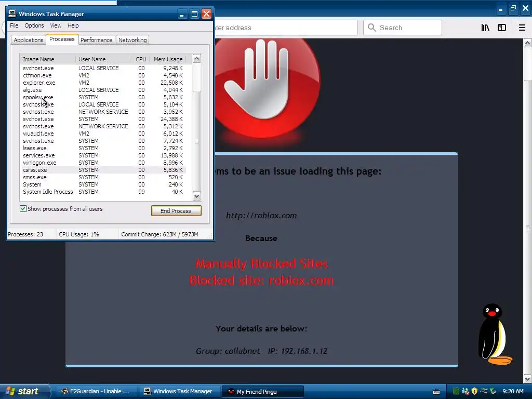Open the Task Manager Help menu
This screenshot has width=532, height=399.
tap(73, 25)
